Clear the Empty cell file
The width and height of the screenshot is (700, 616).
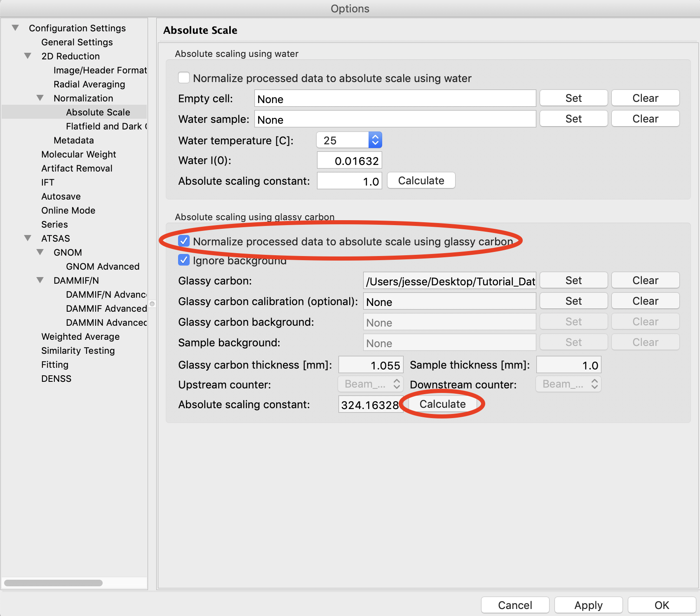click(645, 98)
